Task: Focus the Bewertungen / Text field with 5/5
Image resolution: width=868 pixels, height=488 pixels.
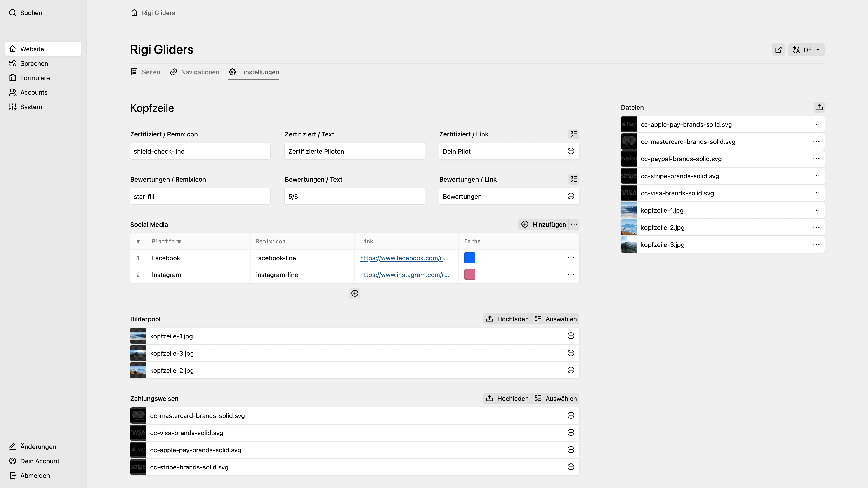Action: 354,196
